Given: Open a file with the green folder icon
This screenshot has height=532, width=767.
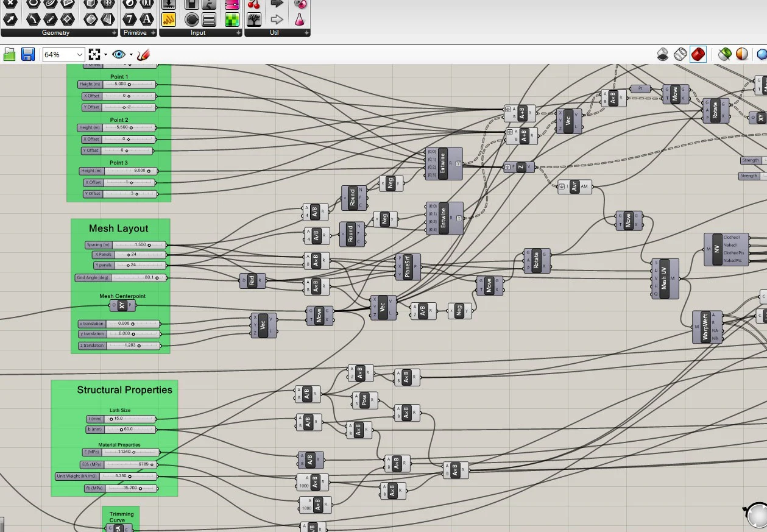Looking at the screenshot, I should click(9, 54).
